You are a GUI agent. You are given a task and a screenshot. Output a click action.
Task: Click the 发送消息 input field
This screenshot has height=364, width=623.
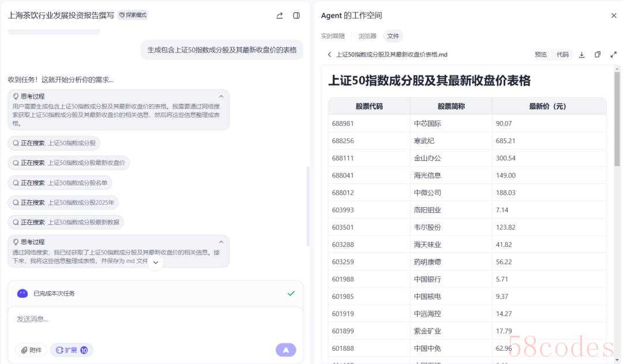click(155, 319)
